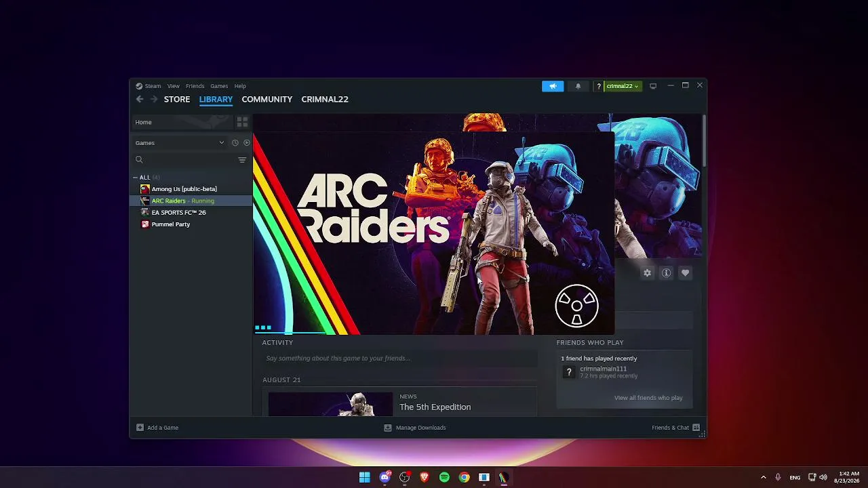Open Google Chrome from the taskbar
The image size is (868, 488).
pos(464,477)
